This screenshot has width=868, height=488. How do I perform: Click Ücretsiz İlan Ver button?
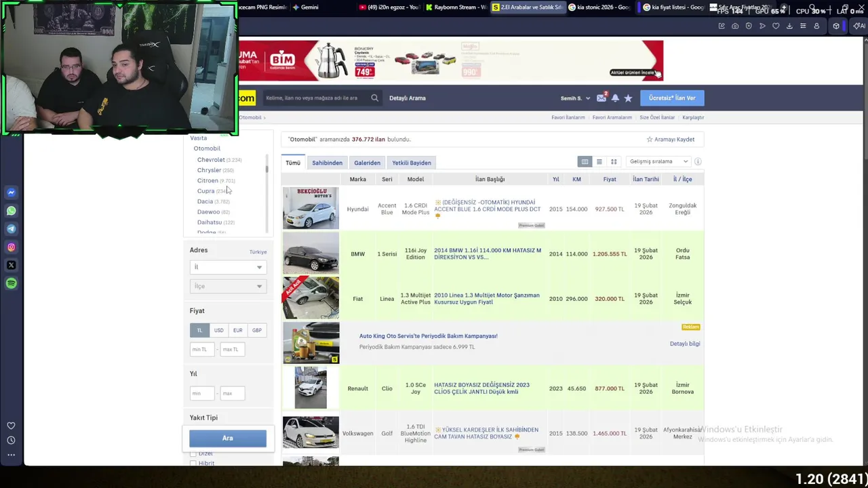(x=672, y=98)
